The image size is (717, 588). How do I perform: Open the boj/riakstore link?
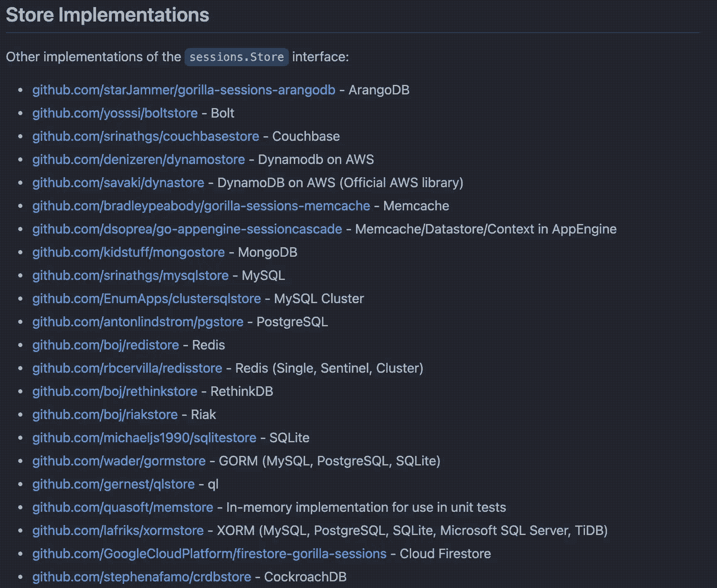105,414
